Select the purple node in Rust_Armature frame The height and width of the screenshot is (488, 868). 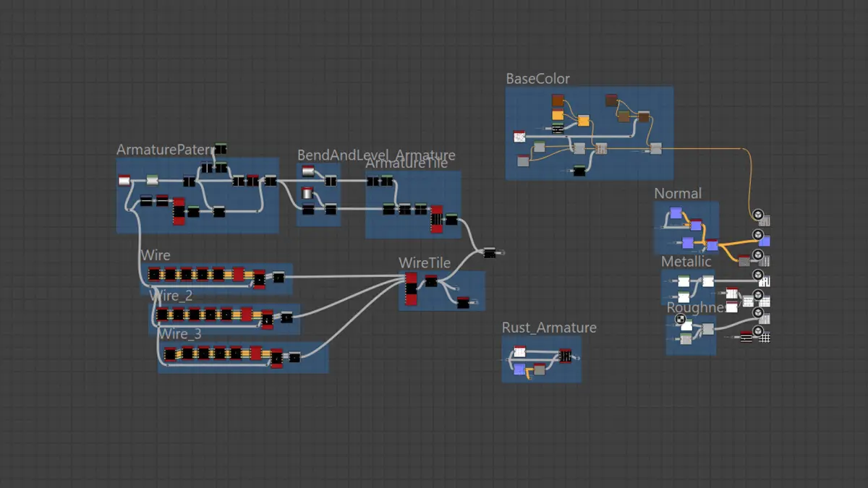[519, 369]
